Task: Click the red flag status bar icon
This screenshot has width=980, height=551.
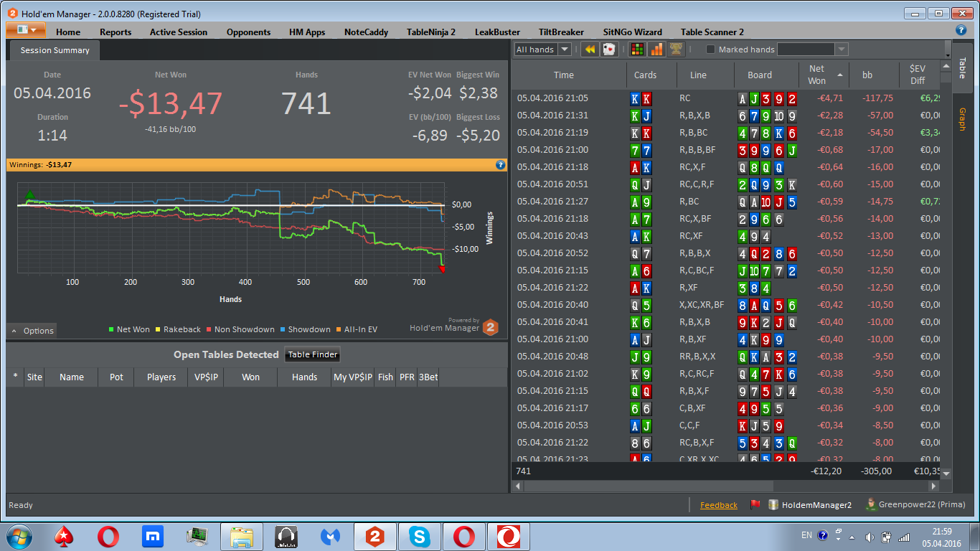Action: click(x=755, y=505)
